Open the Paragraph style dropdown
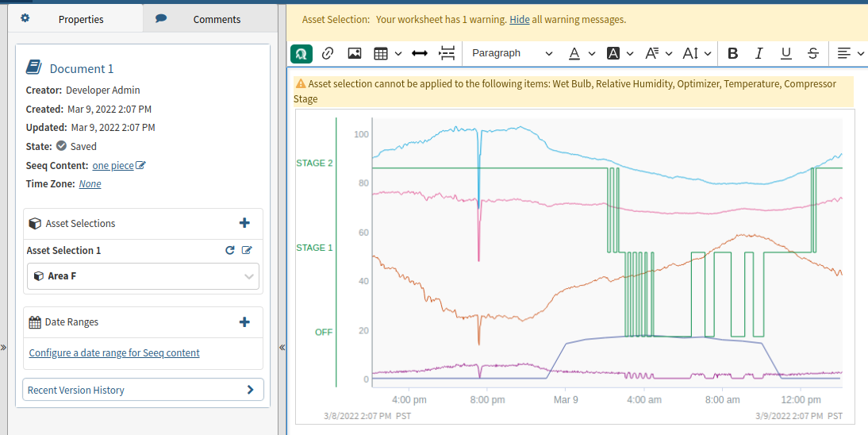Viewport: 868px width, 435px height. tap(512, 53)
